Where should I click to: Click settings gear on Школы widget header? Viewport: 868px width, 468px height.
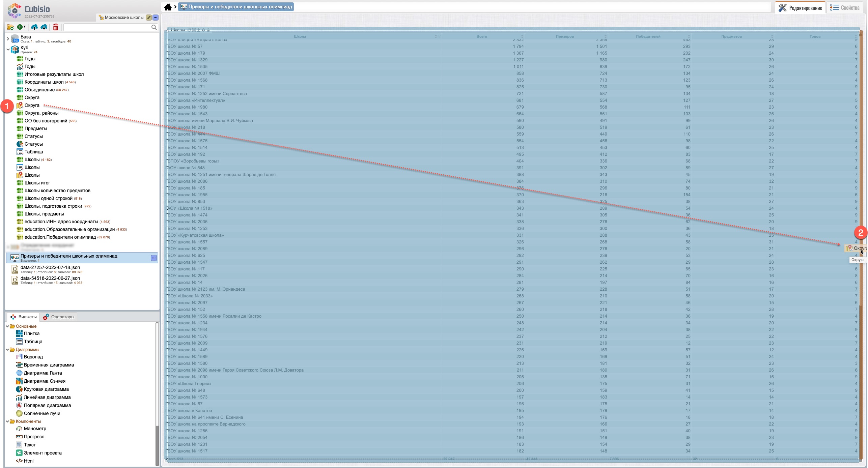[x=203, y=30]
